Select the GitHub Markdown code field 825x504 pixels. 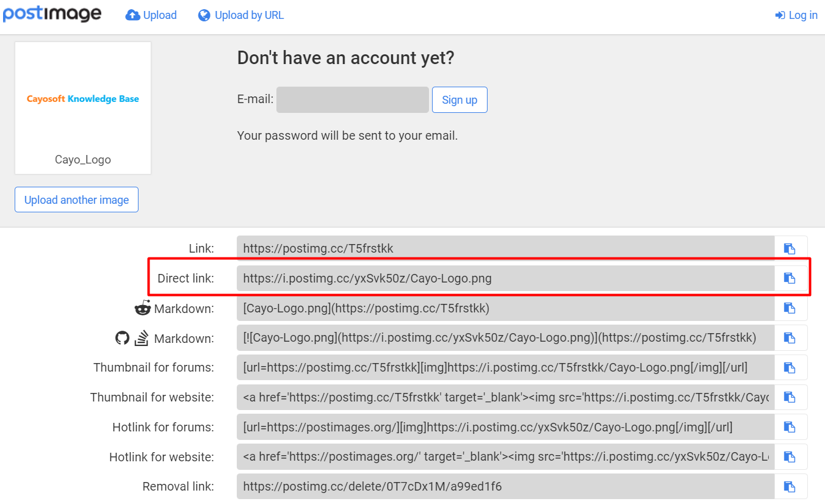coord(506,337)
